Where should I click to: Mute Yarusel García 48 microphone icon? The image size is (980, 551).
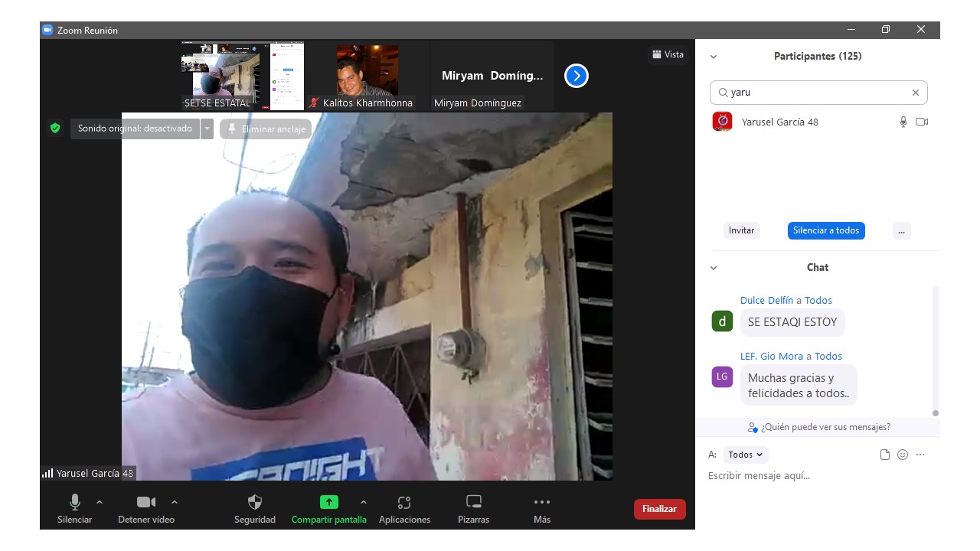pyautogui.click(x=903, y=122)
